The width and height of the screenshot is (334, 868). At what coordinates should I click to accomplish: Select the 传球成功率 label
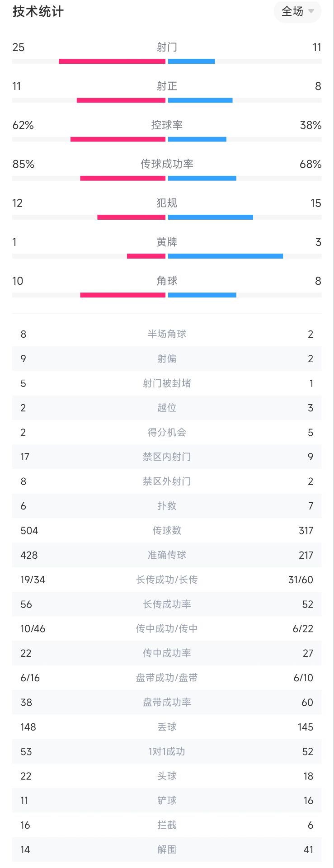point(167,164)
